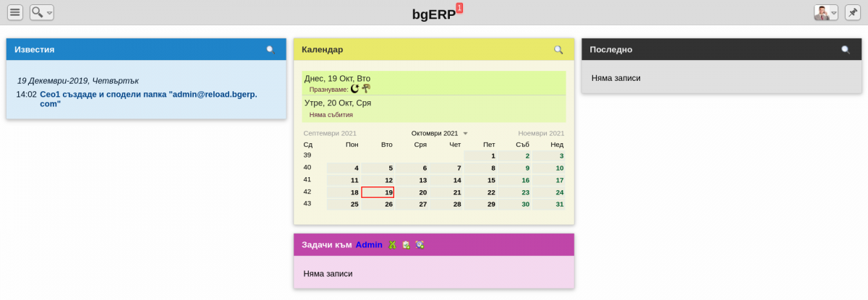Open the top bar search dropdown

coord(42,12)
